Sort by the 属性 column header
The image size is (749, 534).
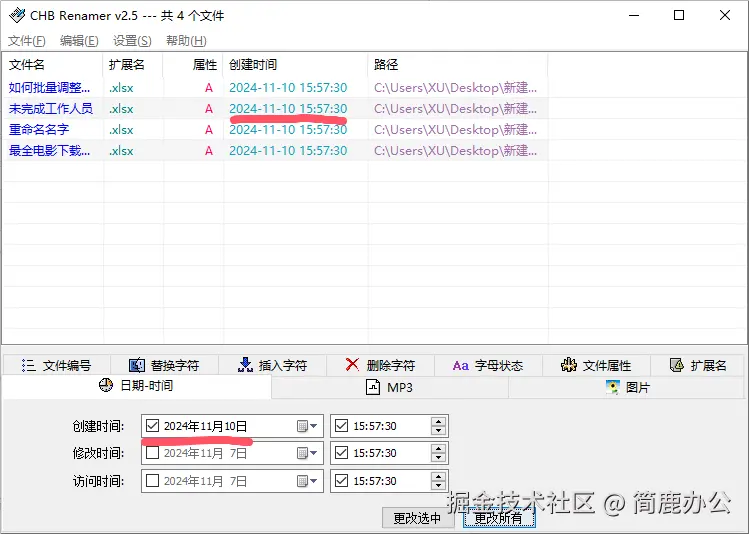(193, 64)
